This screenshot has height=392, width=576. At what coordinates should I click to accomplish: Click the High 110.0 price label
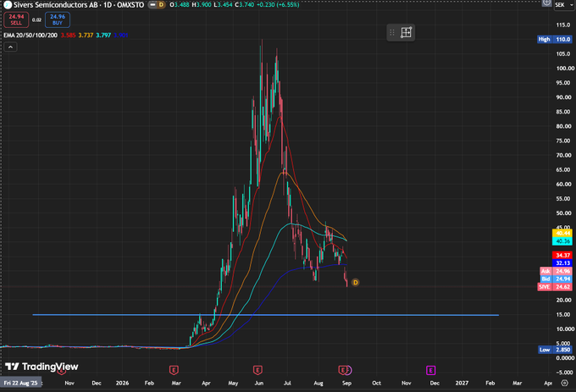(x=554, y=39)
